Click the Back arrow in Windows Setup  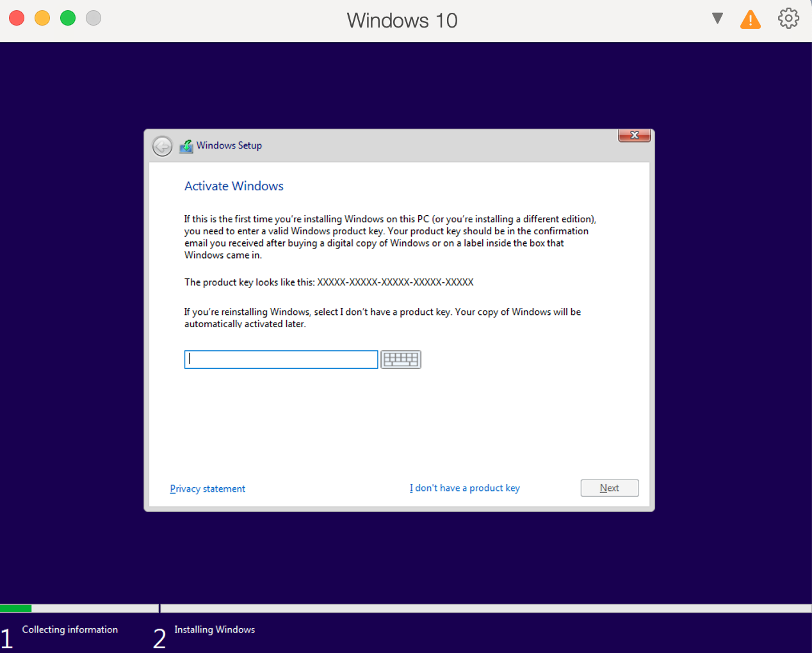click(162, 146)
